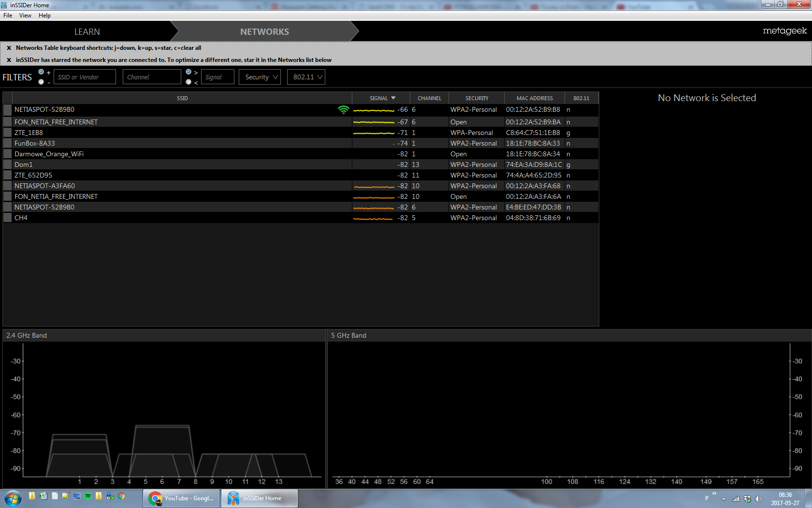Dismiss the starred network notice
Image resolution: width=812 pixels, height=508 pixels.
[x=9, y=60]
